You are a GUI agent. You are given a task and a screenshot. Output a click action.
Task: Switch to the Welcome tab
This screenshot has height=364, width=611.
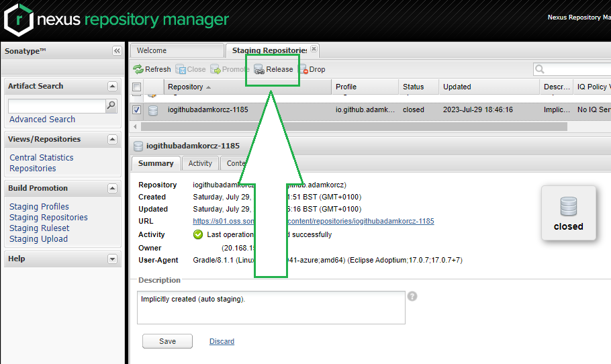point(177,50)
